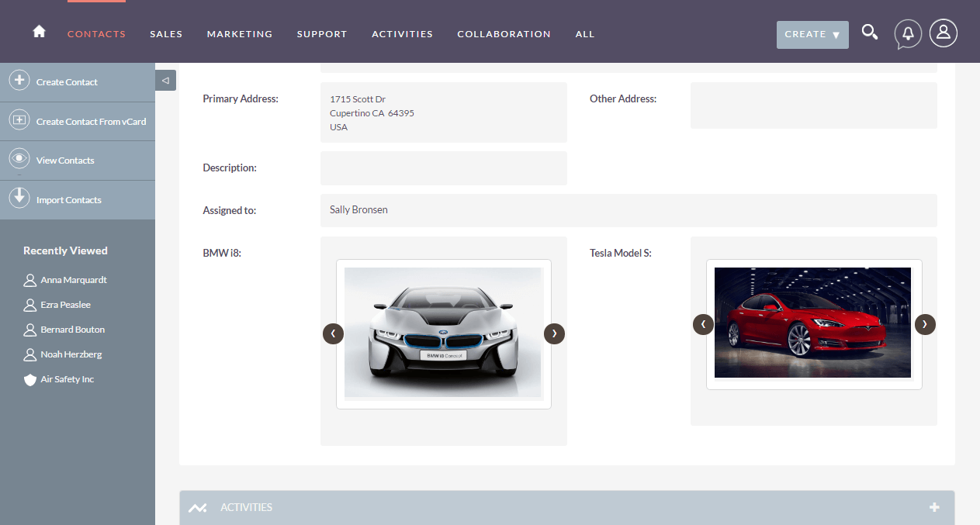Click the person icon beside Noah Herzberg

(30, 354)
